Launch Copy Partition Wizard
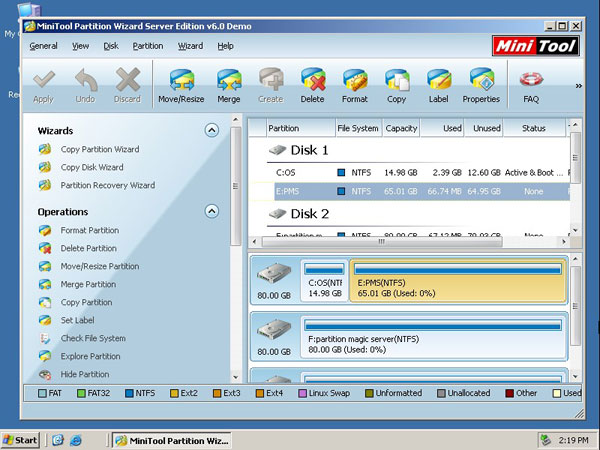Screen dimensions: 600x450 pyautogui.click(x=99, y=149)
